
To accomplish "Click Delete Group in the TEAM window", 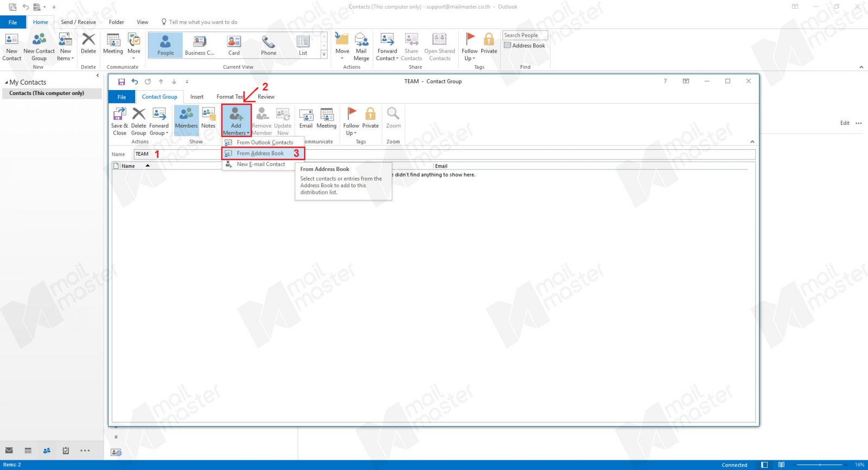I will 138,121.
